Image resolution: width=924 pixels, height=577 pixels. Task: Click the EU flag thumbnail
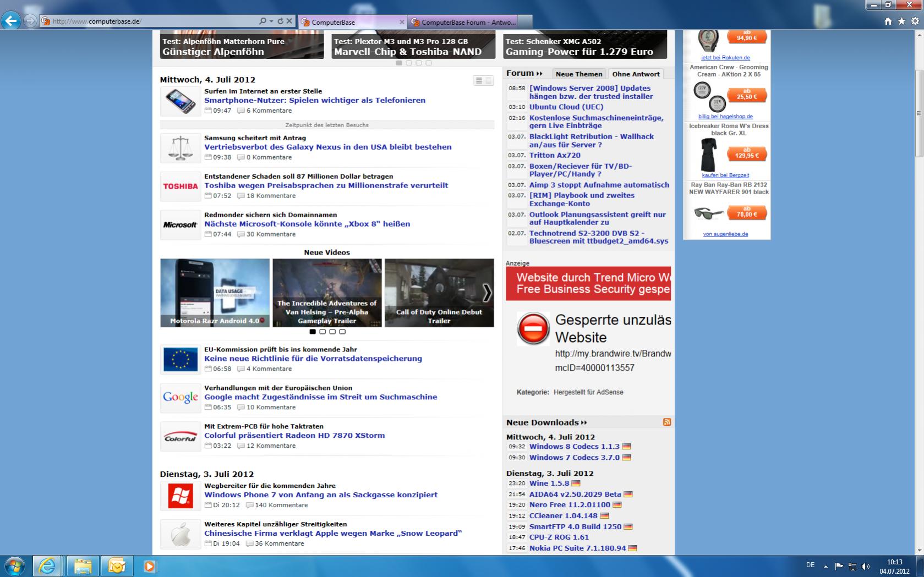pos(181,359)
